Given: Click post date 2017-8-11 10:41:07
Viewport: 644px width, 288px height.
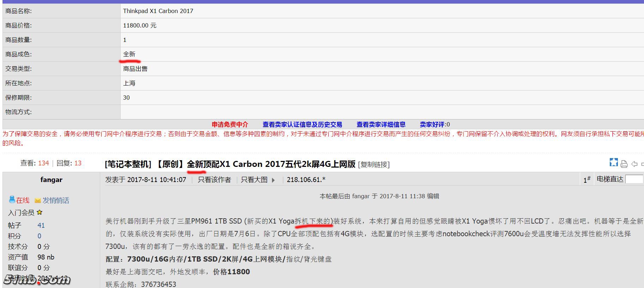Looking at the screenshot, I should [x=157, y=180].
